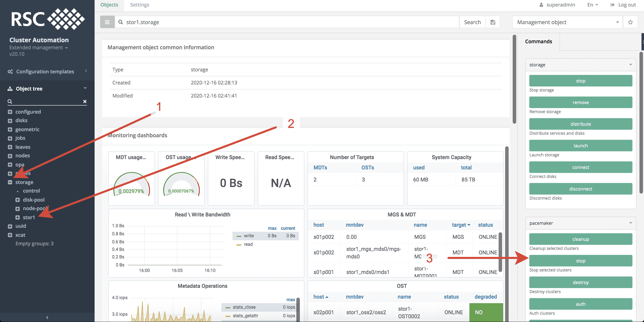Click the hamburger menu icon beside search
644x322 pixels.
coord(107,22)
